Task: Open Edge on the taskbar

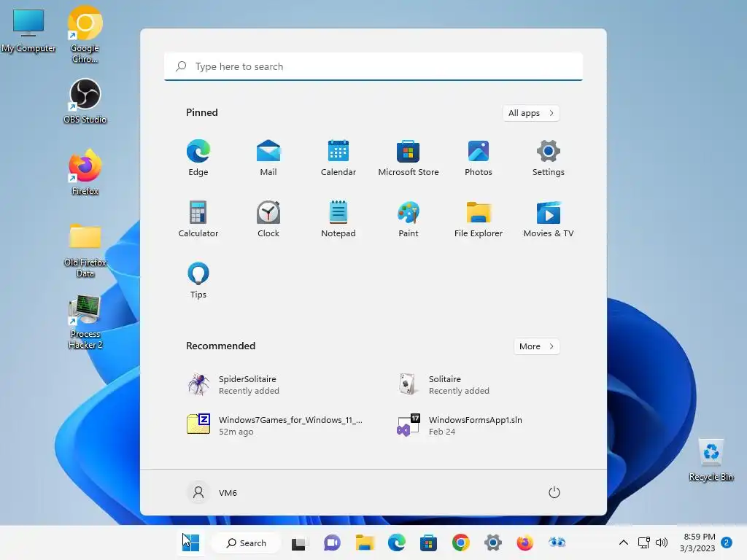Action: pyautogui.click(x=396, y=542)
